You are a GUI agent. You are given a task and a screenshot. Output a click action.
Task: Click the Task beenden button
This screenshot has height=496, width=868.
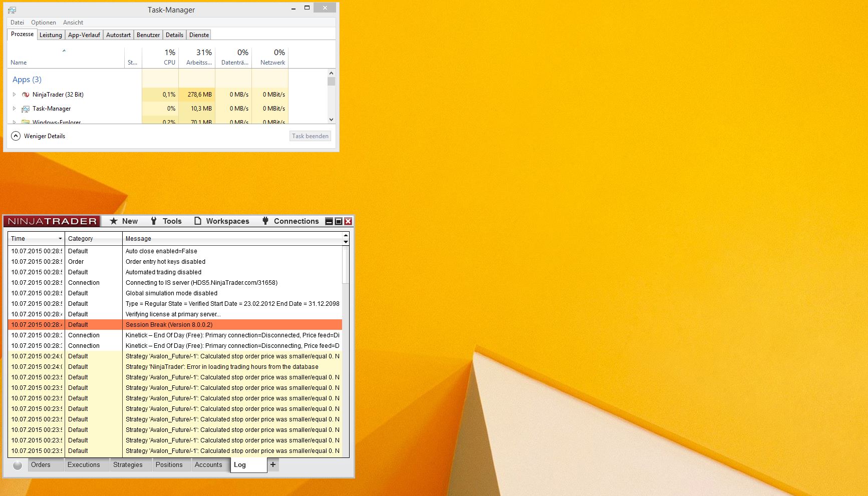(311, 136)
